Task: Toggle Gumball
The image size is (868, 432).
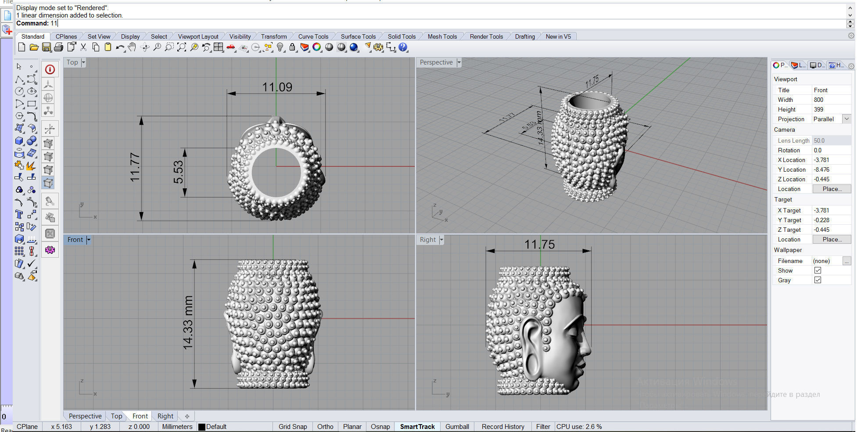Action: (x=457, y=426)
